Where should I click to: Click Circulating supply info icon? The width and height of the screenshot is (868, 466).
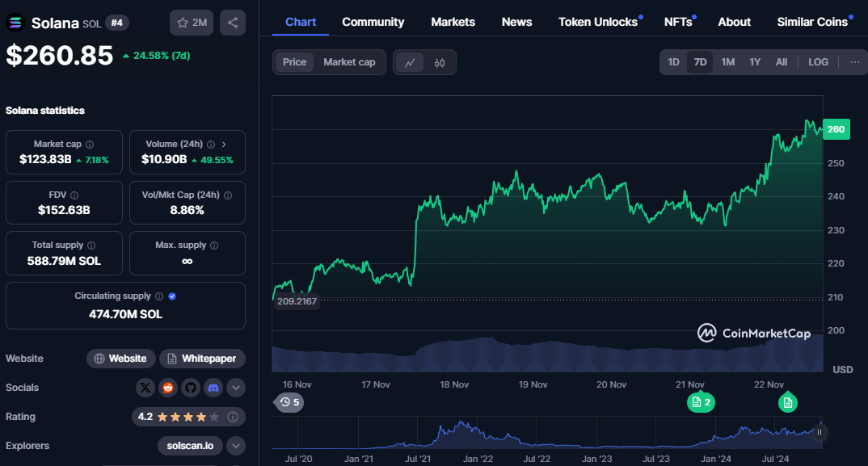159,296
